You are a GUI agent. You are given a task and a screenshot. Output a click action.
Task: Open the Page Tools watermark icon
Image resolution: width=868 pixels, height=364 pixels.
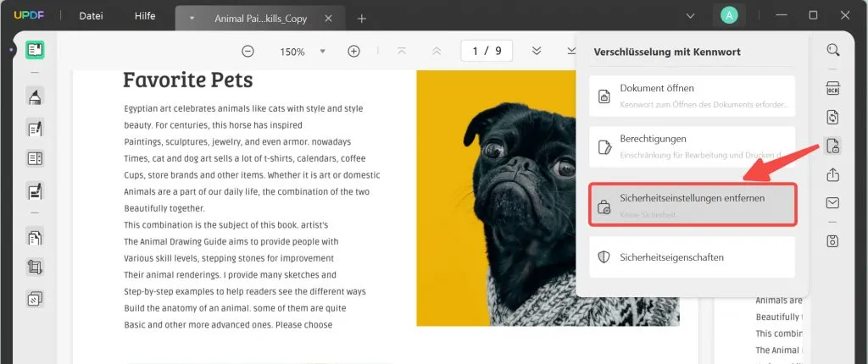coord(35,300)
